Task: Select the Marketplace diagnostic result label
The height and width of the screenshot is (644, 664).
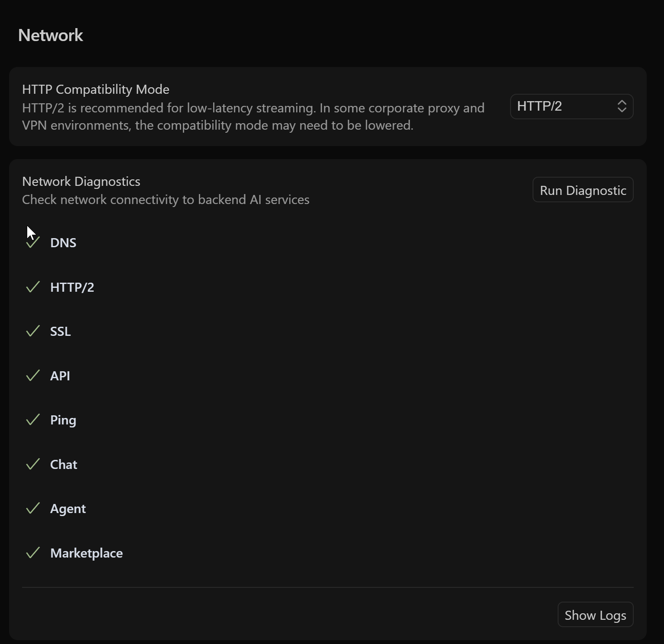Action: coord(86,553)
